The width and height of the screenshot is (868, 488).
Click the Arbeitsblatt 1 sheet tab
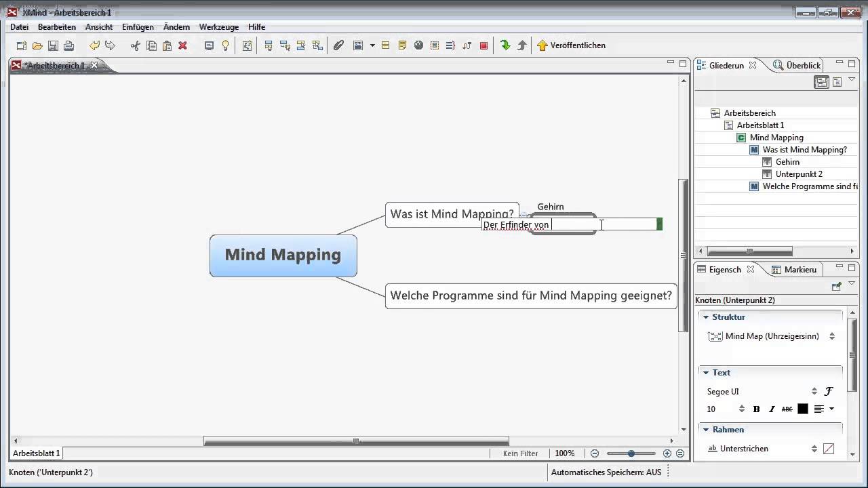(37, 453)
